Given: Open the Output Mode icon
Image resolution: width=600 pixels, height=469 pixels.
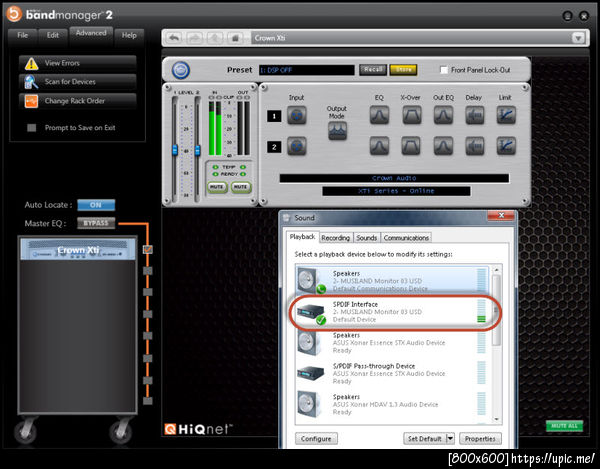Looking at the screenshot, I should pos(337,131).
